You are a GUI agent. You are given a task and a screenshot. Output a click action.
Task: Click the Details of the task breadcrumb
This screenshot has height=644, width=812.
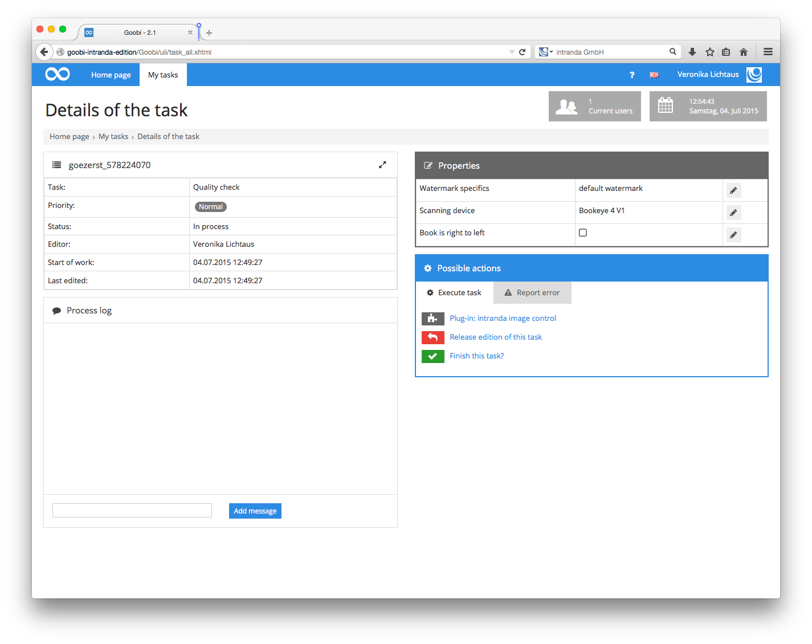169,137
